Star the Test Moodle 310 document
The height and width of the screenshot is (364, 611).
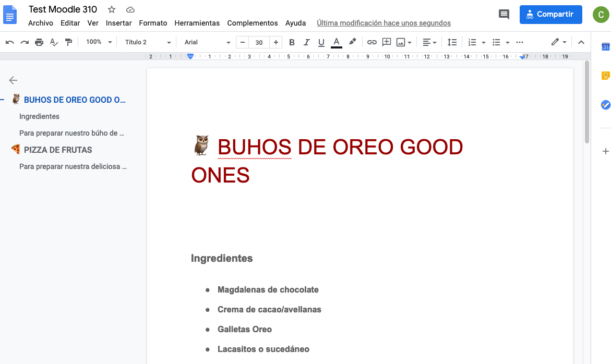click(x=112, y=10)
